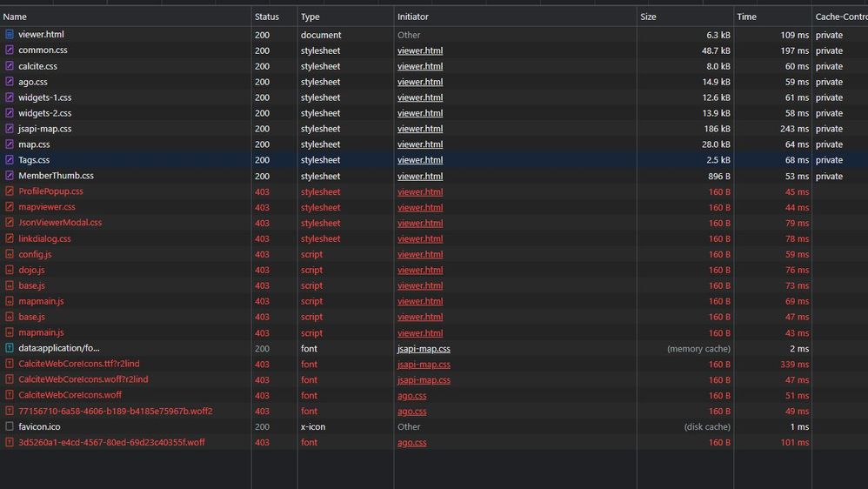This screenshot has height=489, width=868.
Task: Click the script icon beside config.js
Action: 10,254
